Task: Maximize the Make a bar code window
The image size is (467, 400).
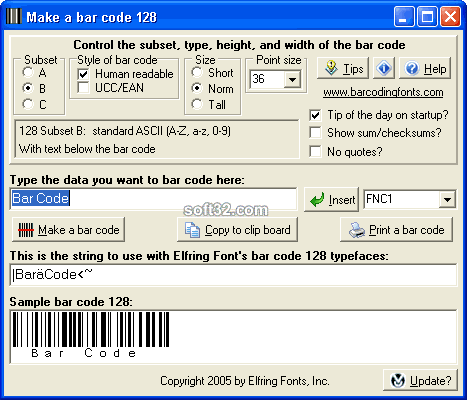Action: 427,17
